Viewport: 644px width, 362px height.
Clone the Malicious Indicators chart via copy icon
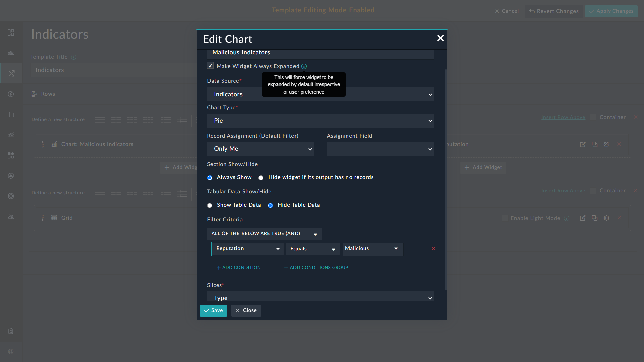(594, 144)
